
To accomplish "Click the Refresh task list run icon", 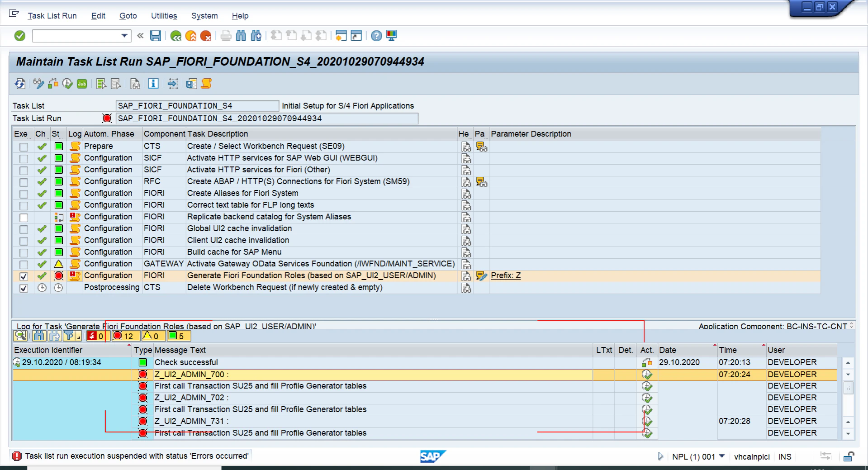I will click(x=20, y=84).
